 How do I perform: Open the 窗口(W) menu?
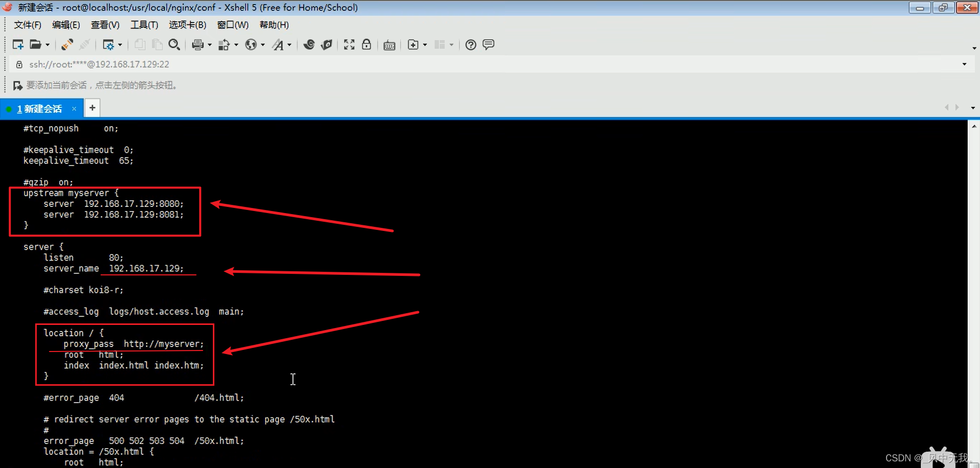(x=233, y=25)
